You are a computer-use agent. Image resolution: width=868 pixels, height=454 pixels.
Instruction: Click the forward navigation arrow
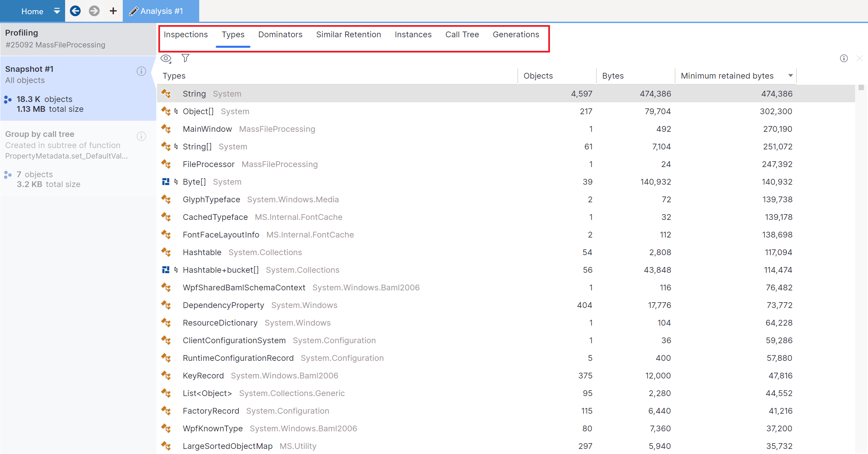[x=94, y=11]
